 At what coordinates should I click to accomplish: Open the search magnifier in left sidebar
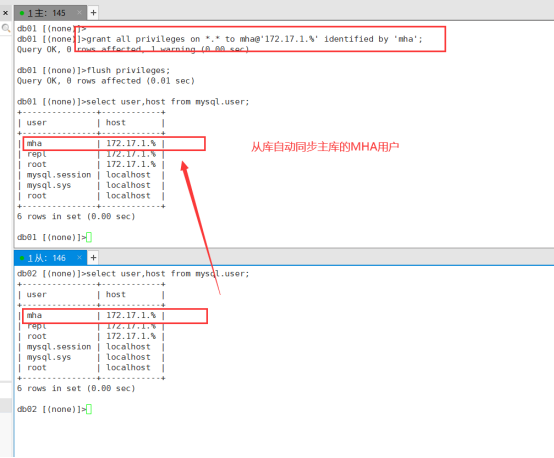(x=6, y=28)
